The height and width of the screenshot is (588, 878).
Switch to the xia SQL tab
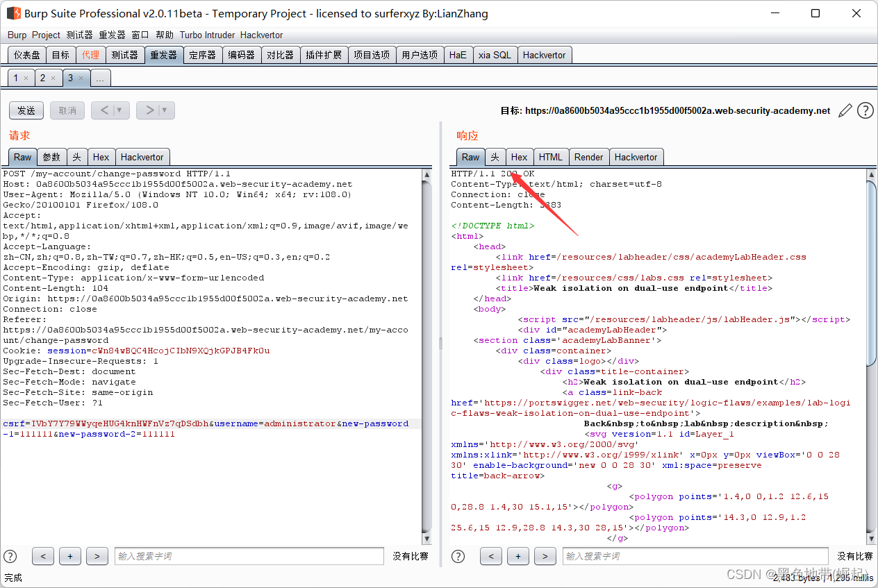coord(495,55)
